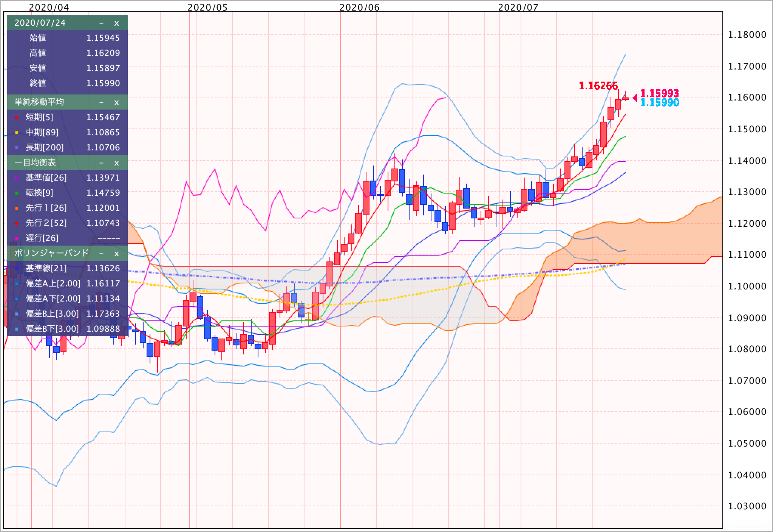This screenshot has height=532, width=773.
Task: Click the 短期[5] value 1.15467
Action: coord(103,117)
